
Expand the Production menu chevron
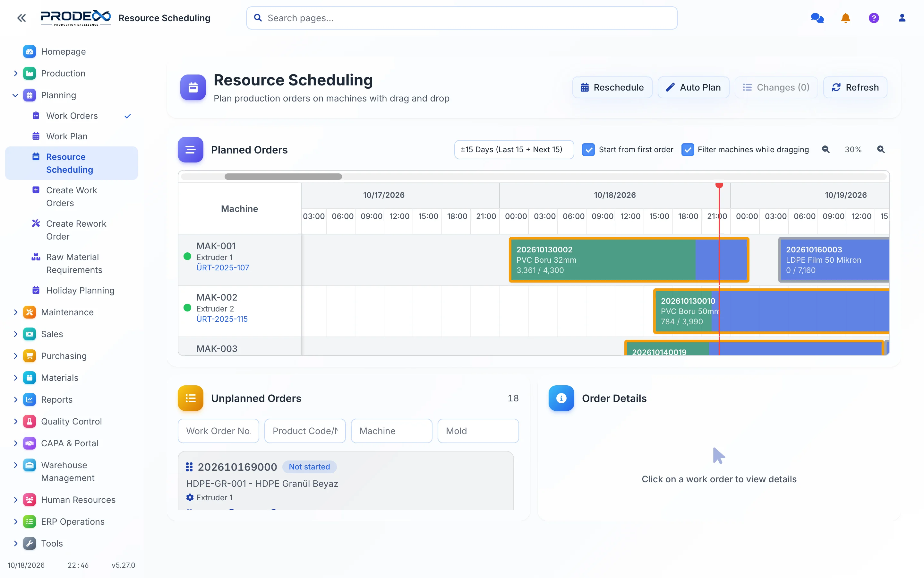coord(16,74)
